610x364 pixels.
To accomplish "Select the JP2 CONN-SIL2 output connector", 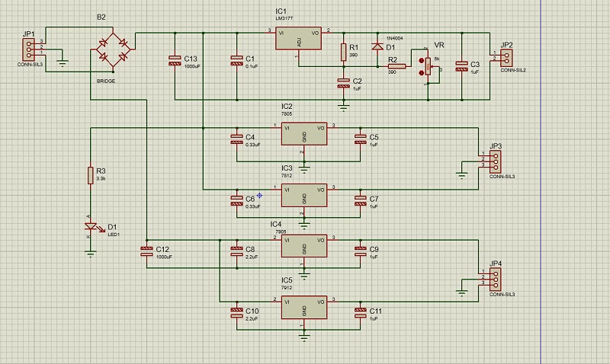I will [506, 58].
